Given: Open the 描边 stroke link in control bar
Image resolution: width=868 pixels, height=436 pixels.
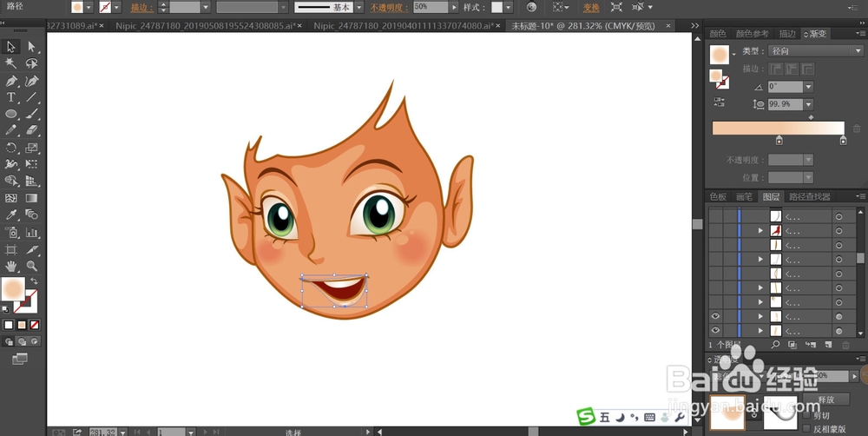Looking at the screenshot, I should 142,8.
